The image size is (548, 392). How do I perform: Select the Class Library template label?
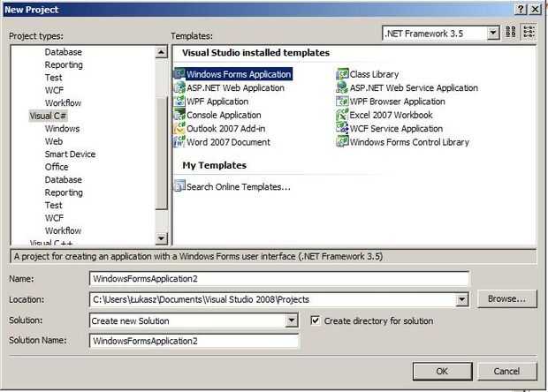(x=374, y=74)
